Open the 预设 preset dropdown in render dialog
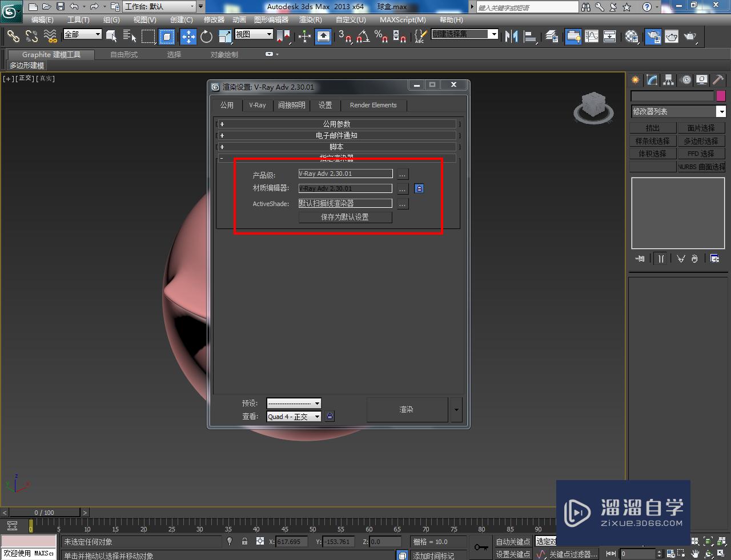Image resolution: width=731 pixels, height=560 pixels. click(294, 403)
